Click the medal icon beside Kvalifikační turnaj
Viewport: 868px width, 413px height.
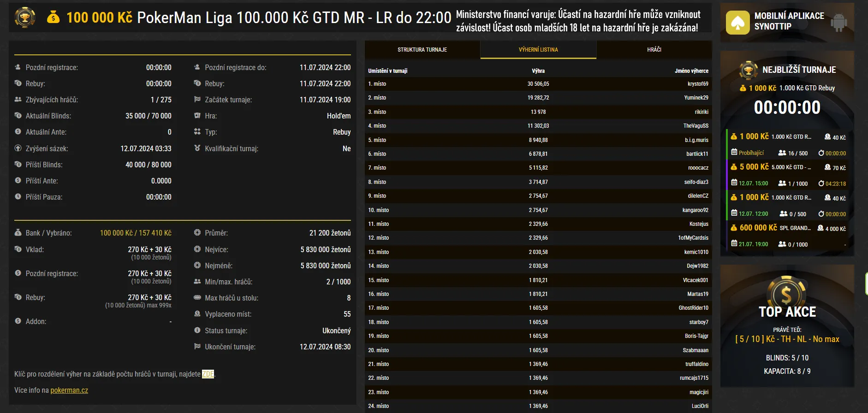[197, 148]
